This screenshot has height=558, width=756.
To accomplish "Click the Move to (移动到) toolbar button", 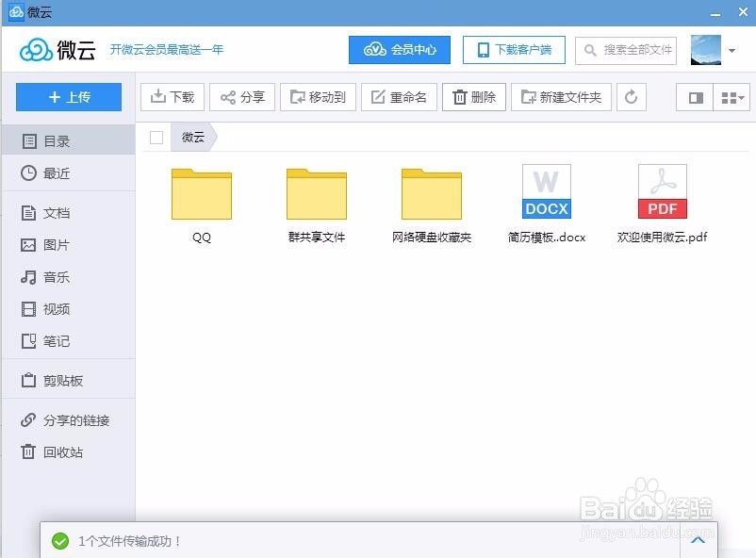I will tap(319, 97).
